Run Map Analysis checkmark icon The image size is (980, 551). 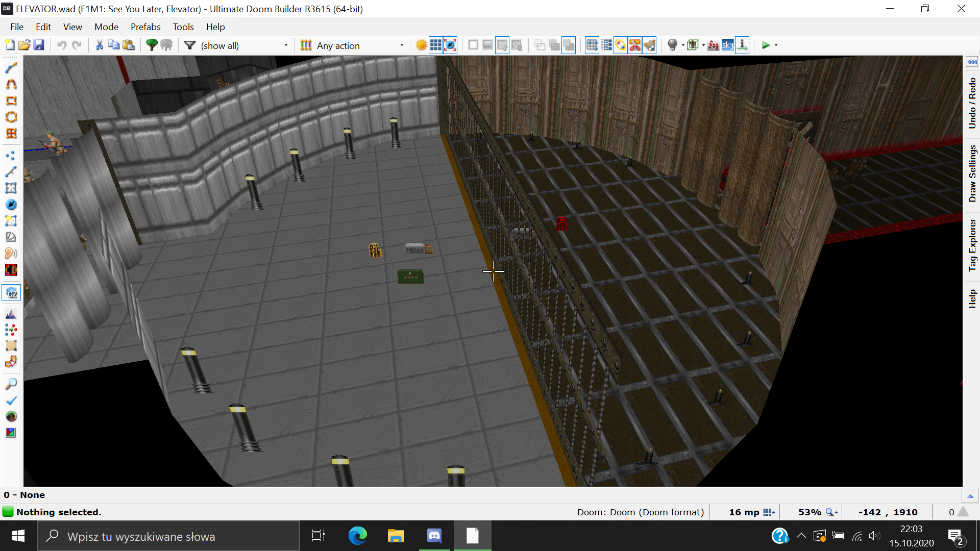[11, 400]
